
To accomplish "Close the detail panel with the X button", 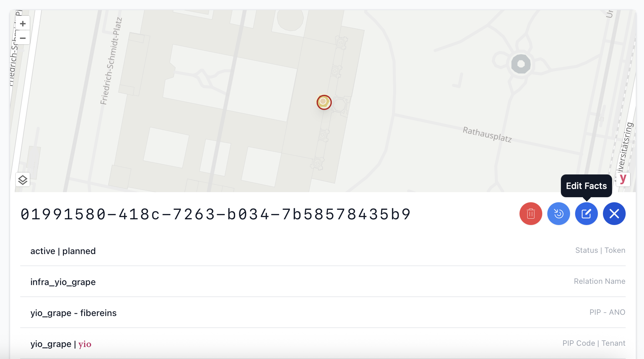I will point(614,214).
